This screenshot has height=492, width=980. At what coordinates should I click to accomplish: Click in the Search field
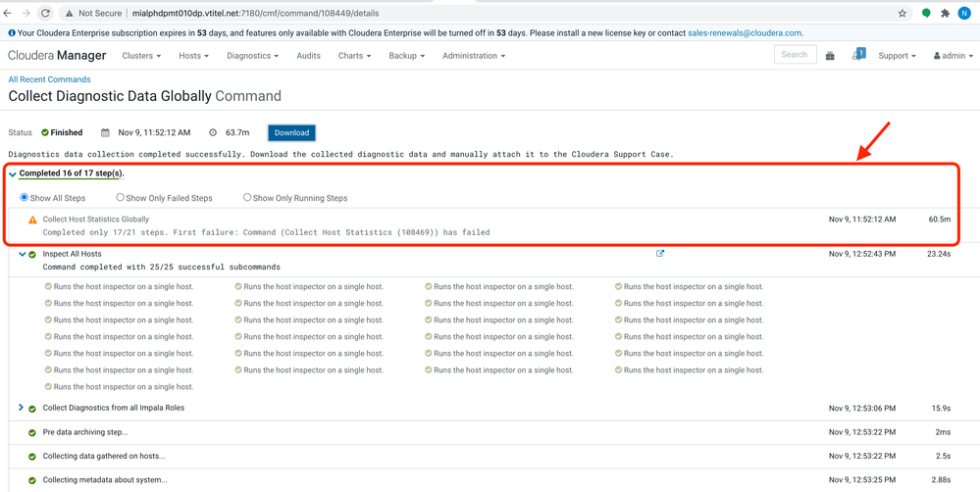[795, 55]
